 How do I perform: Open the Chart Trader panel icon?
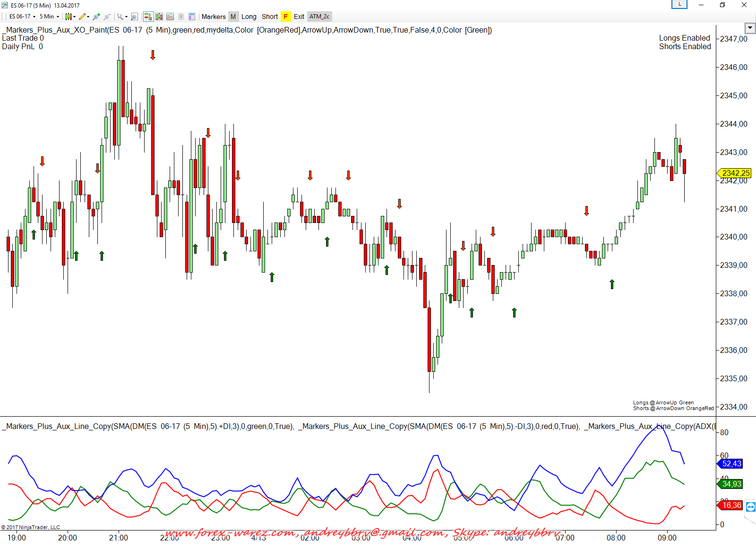(x=148, y=17)
